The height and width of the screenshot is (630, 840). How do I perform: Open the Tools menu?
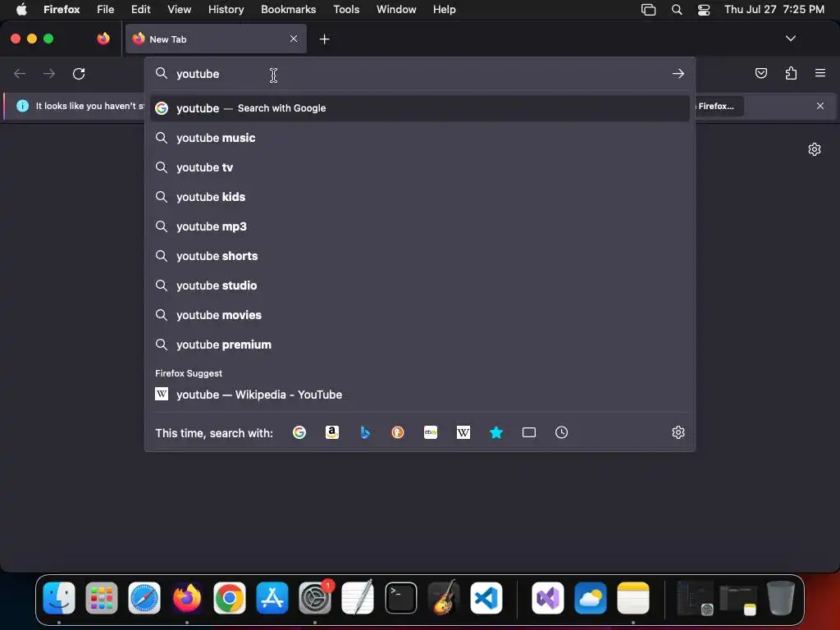346,9
